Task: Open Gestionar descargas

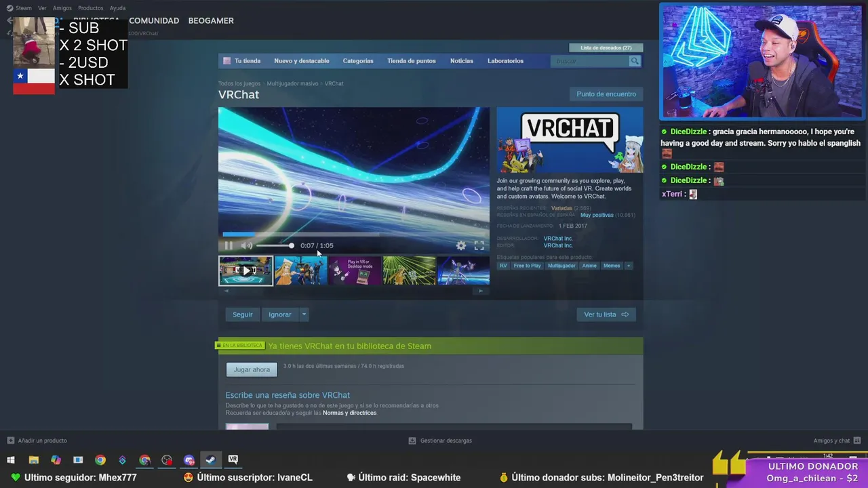Action: 440,441
